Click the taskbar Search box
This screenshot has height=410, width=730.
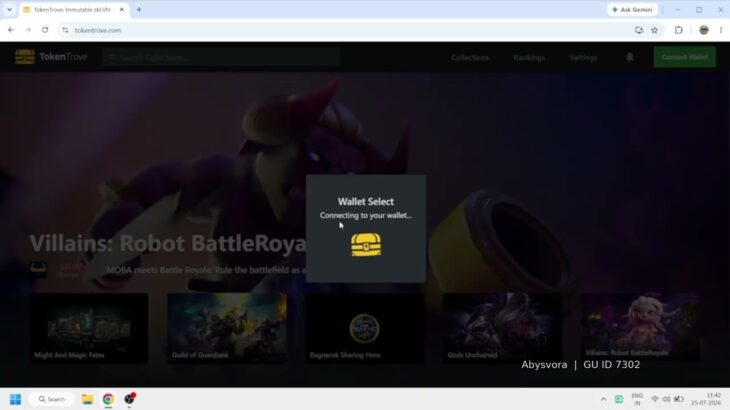tap(52, 399)
